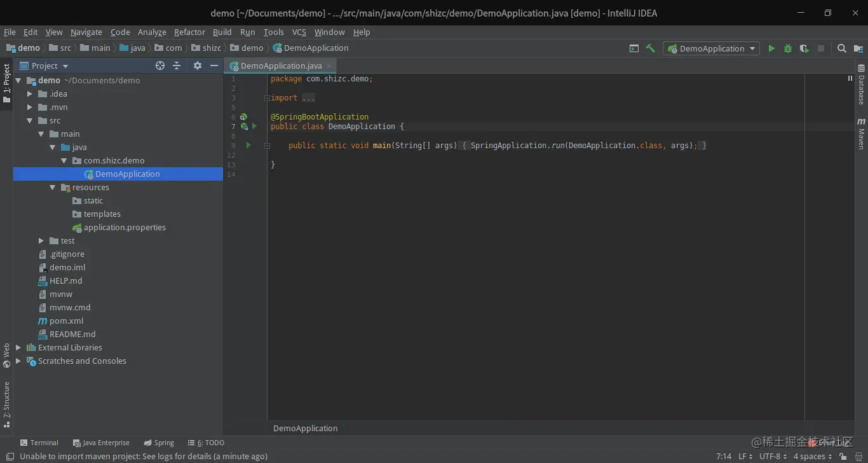Select pom.xml in the project tree
This screenshot has height=463, width=868.
coord(118,321)
